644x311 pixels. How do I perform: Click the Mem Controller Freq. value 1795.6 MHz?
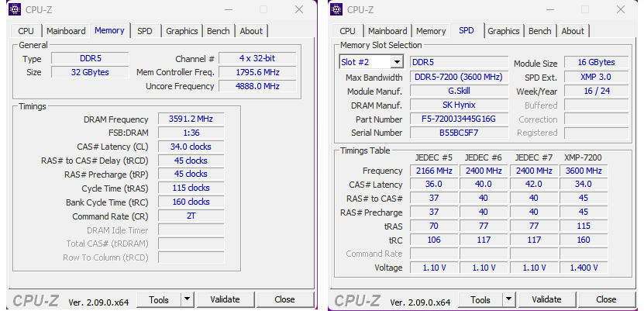[257, 72]
